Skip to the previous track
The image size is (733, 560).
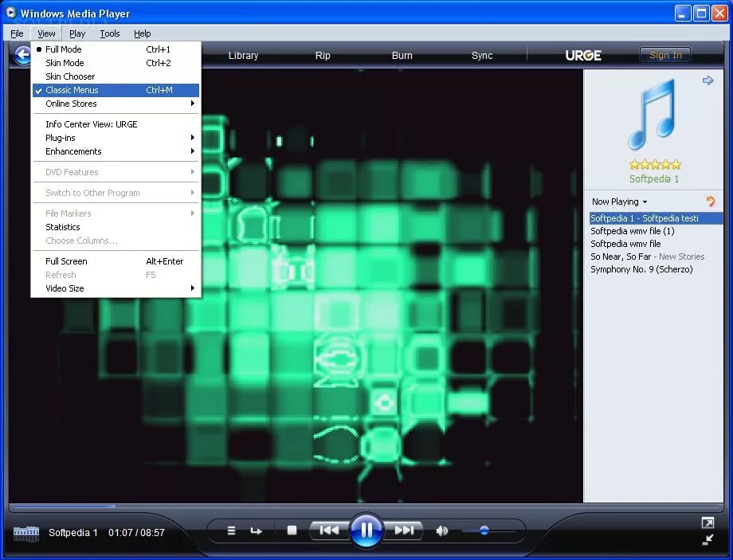(x=329, y=530)
